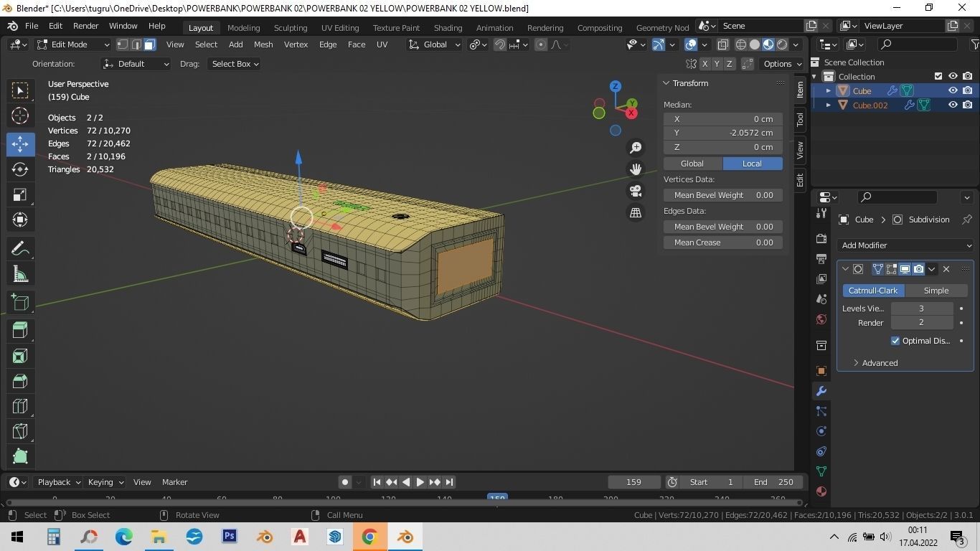This screenshot has width=980, height=551.
Task: Open Photoshop from the Windows taskbar
Action: coord(230,537)
